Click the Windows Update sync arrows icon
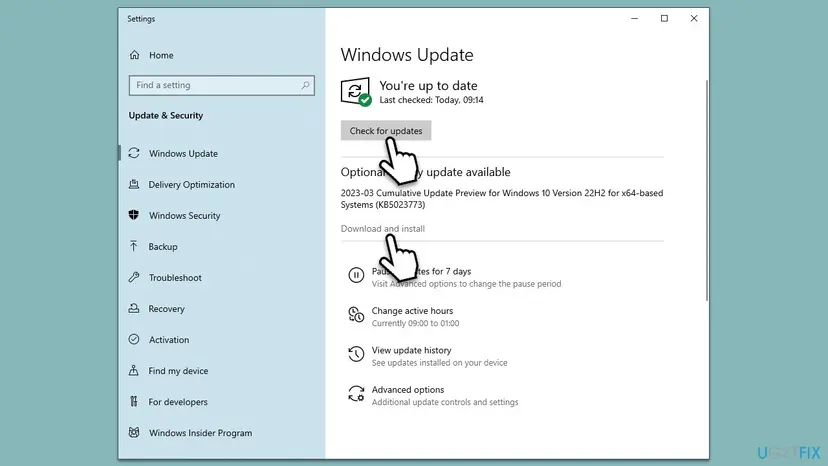 pos(134,153)
